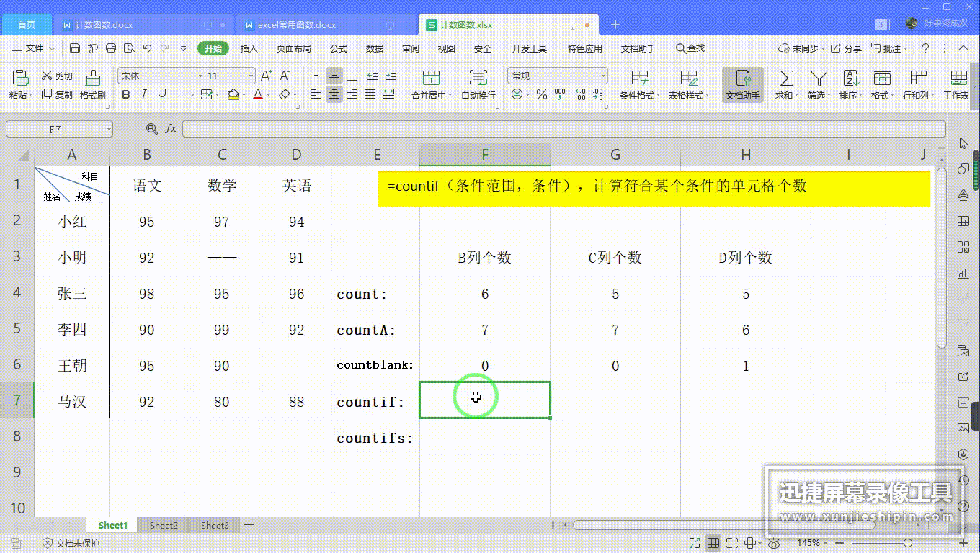This screenshot has height=553, width=980.
Task: Click the 查找 search button
Action: (x=690, y=48)
